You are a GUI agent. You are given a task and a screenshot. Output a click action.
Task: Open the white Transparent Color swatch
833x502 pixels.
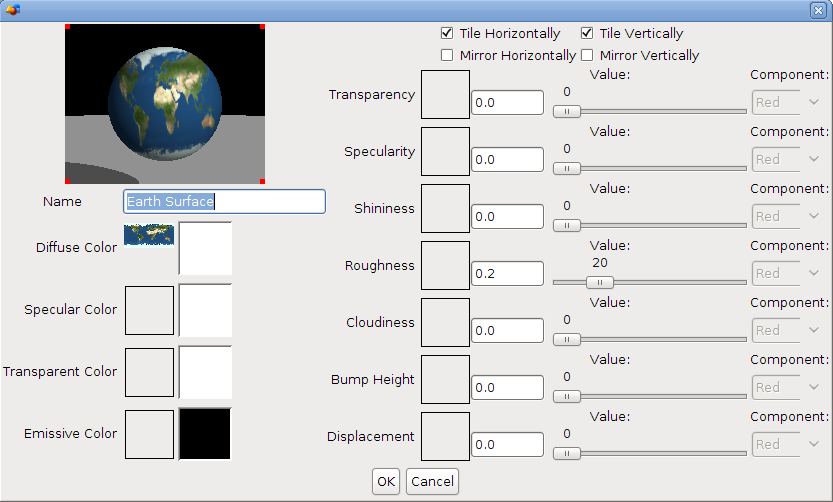click(205, 372)
